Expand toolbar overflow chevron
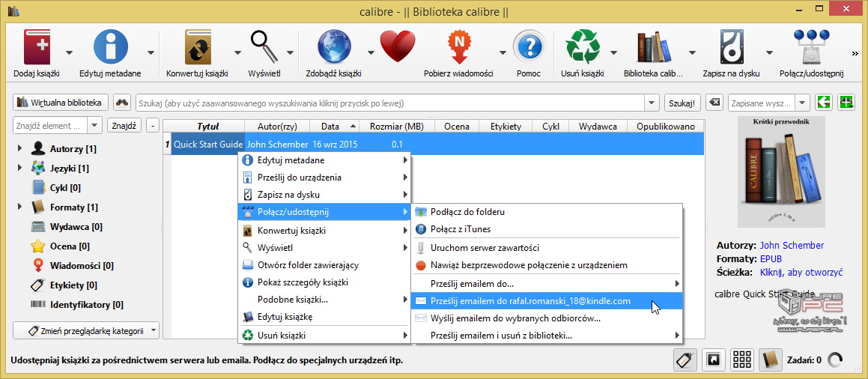868x379 pixels. [855, 53]
